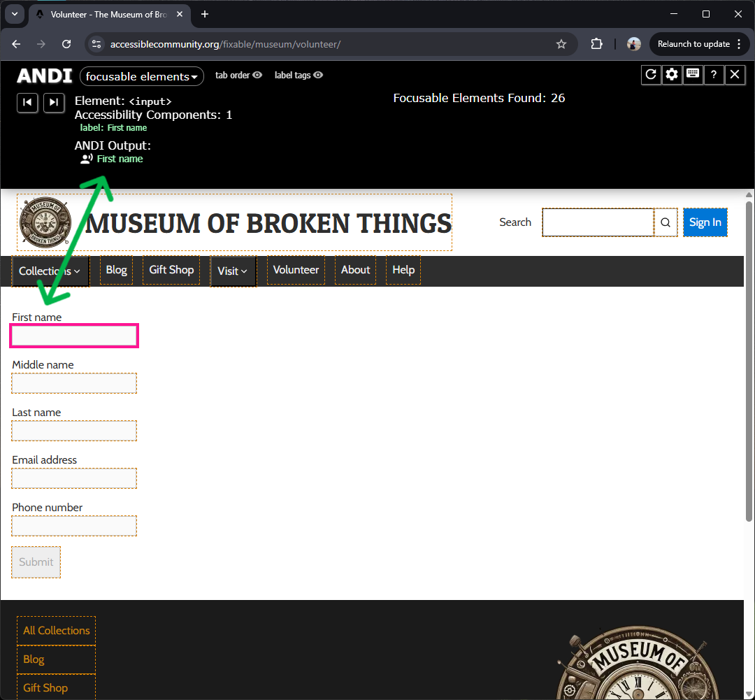Expand the Visit menu
The height and width of the screenshot is (700, 755).
[x=233, y=271]
